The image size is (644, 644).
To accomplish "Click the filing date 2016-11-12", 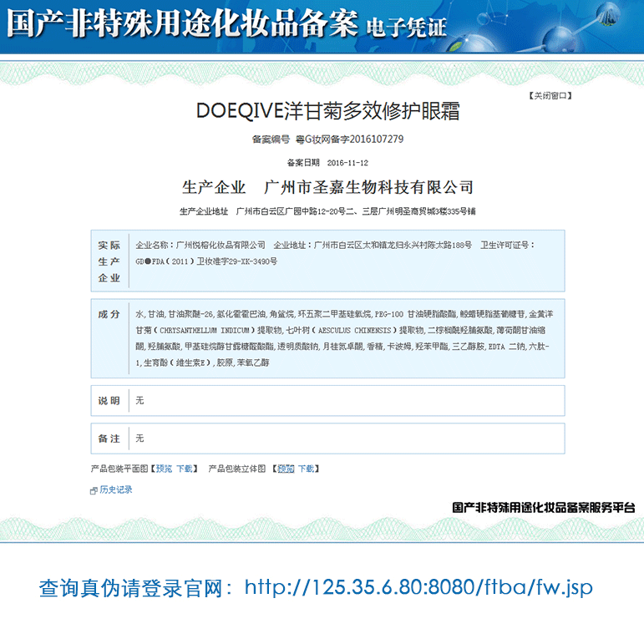I will pyautogui.click(x=347, y=163).
